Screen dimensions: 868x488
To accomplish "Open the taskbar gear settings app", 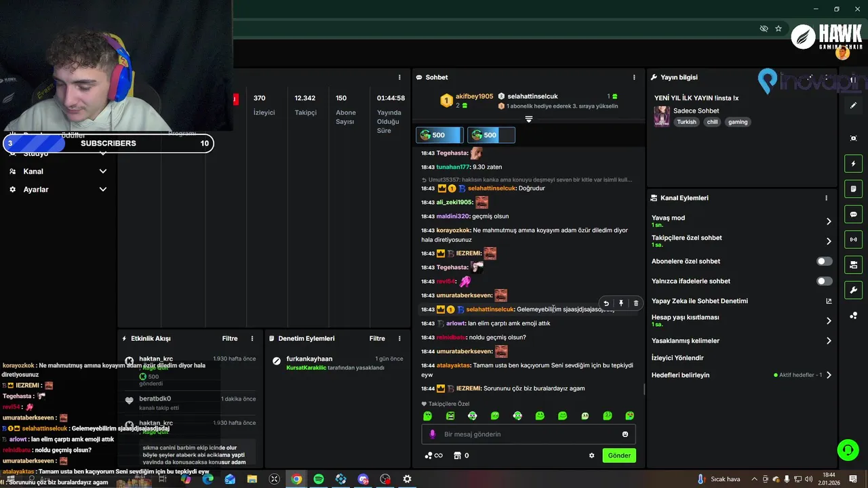I will (407, 479).
